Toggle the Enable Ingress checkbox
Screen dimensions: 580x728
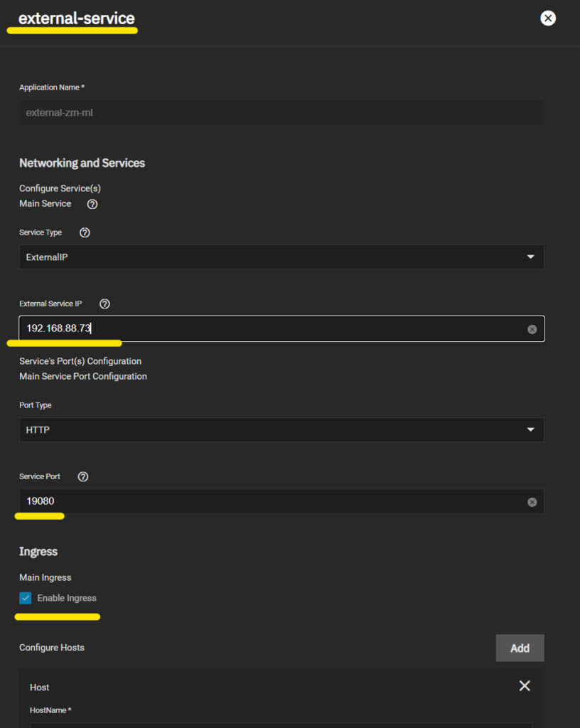26,598
